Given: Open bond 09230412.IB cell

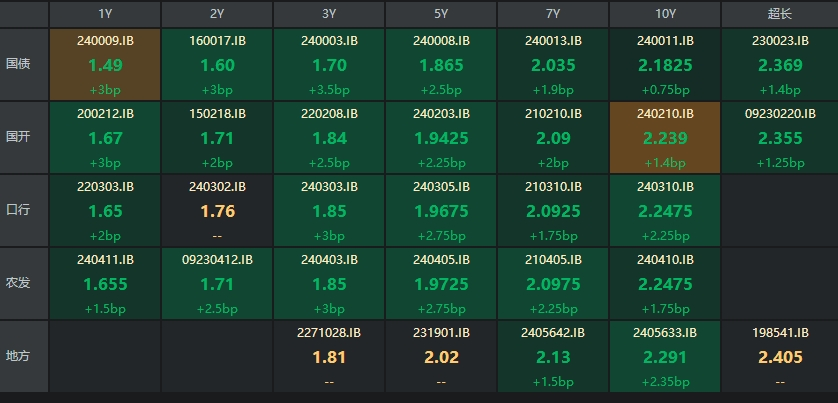Looking at the screenshot, I should pos(217,283).
